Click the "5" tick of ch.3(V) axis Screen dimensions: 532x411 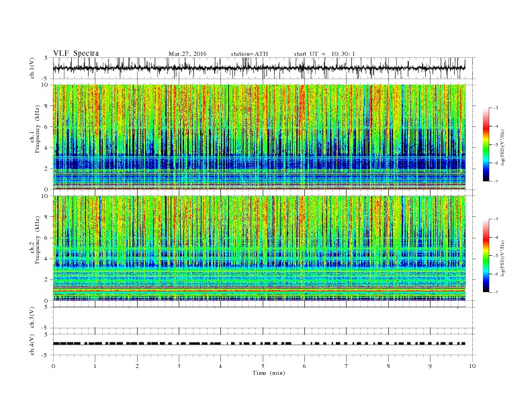(x=46, y=307)
